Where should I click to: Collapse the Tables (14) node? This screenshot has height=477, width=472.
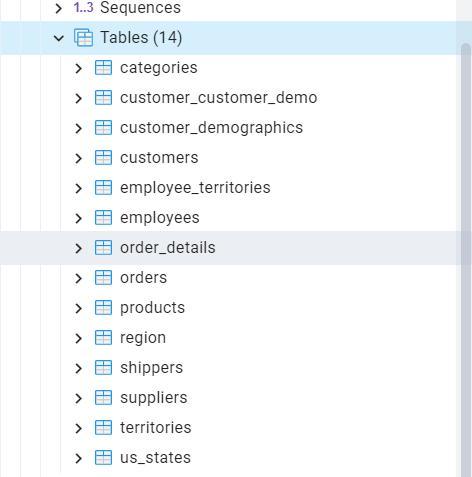pos(59,38)
